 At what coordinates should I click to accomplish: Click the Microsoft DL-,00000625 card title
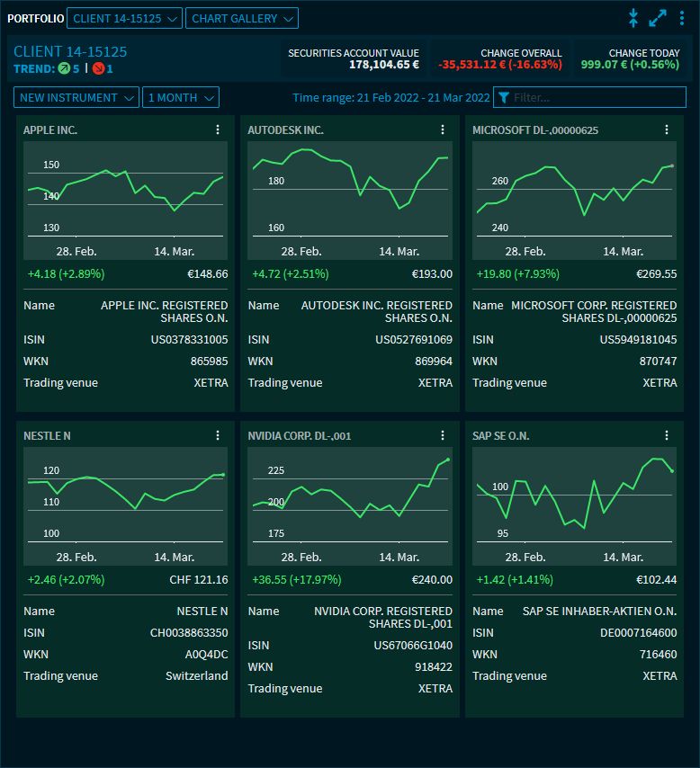(535, 130)
